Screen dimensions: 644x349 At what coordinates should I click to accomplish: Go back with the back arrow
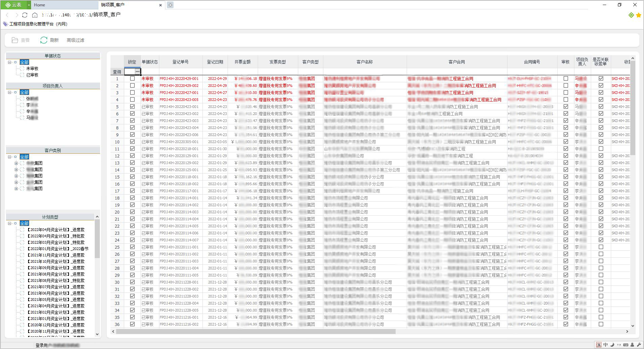(x=7, y=15)
